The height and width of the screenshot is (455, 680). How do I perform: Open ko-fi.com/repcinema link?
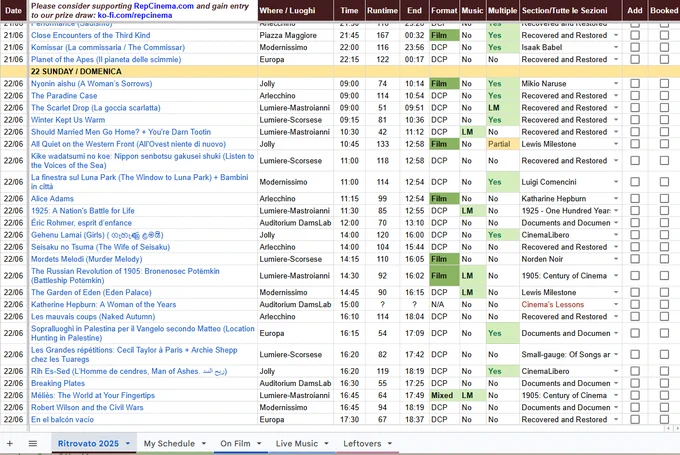pos(135,15)
